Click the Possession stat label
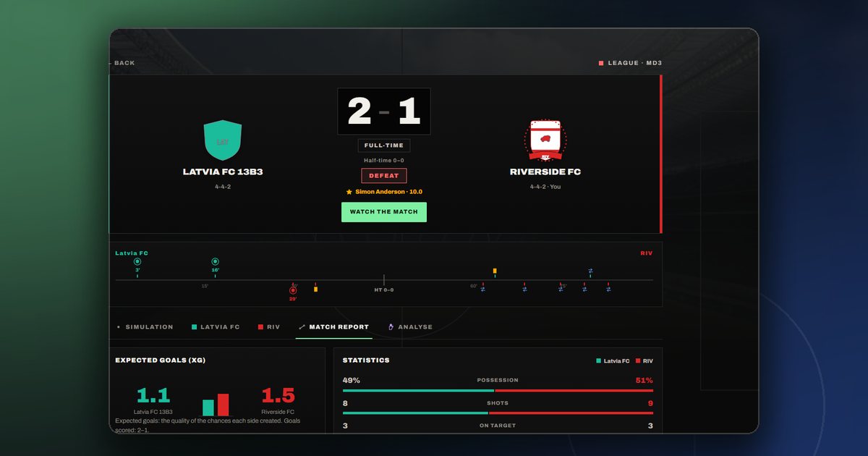The image size is (868, 456). 498,380
